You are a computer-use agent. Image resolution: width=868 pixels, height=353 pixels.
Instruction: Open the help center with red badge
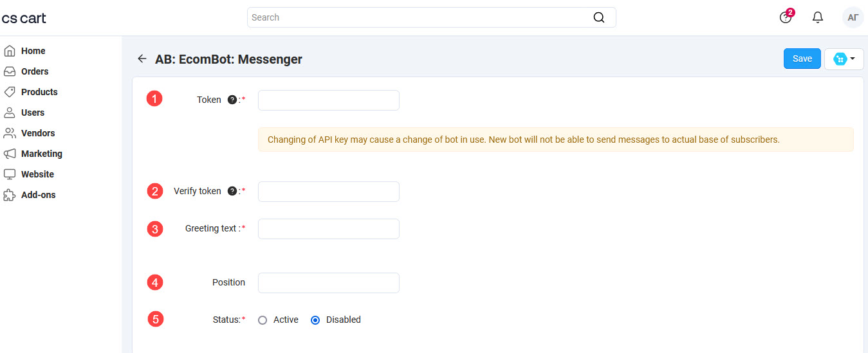[786, 17]
